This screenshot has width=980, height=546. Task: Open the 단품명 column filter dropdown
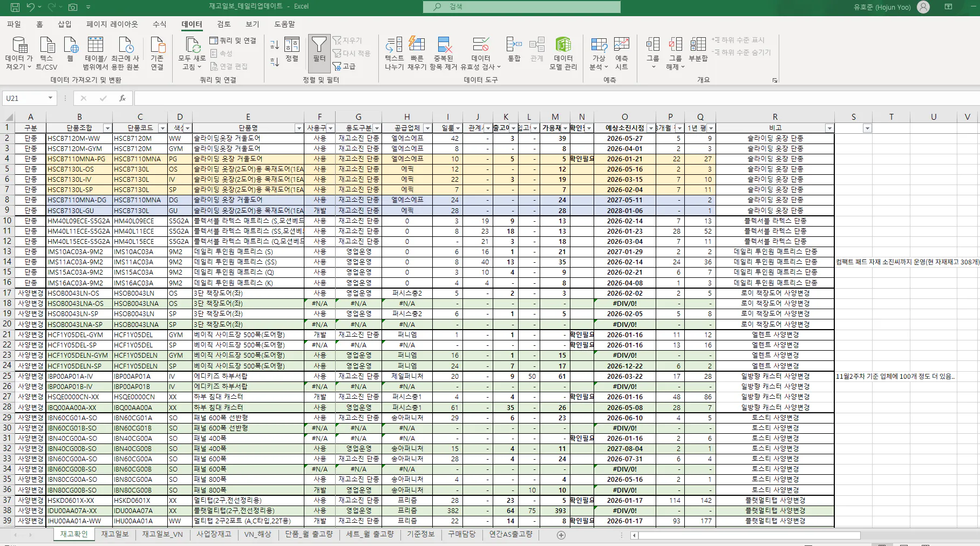tap(298, 128)
